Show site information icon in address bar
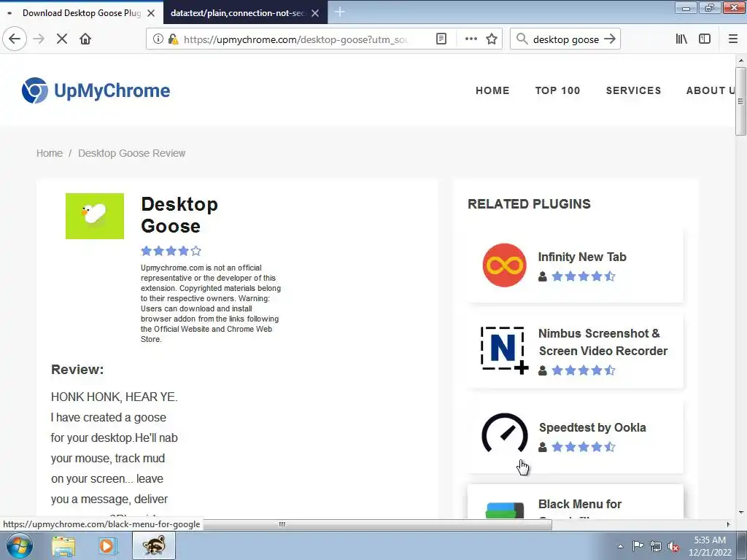 click(158, 39)
